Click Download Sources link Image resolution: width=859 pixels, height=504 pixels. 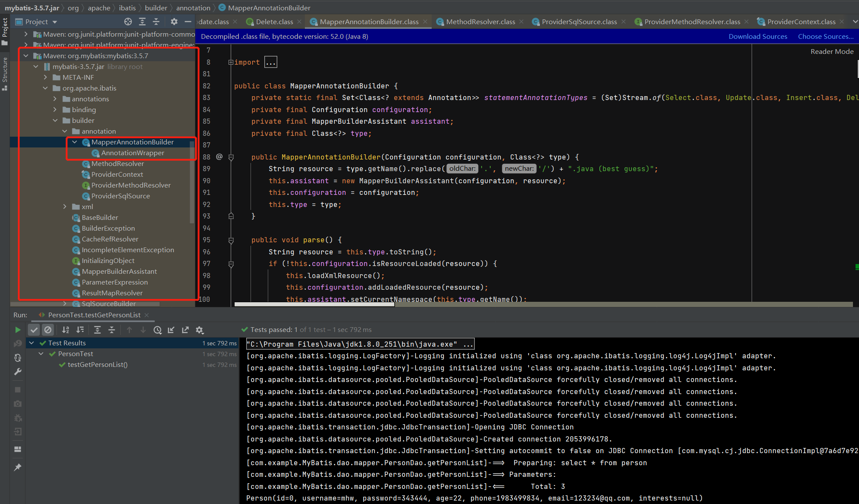click(x=758, y=37)
